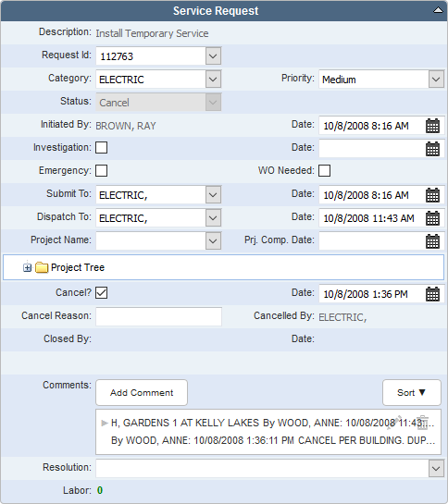Image resolution: width=448 pixels, height=504 pixels.
Task: Open the Sort comments menu
Action: pos(412,392)
